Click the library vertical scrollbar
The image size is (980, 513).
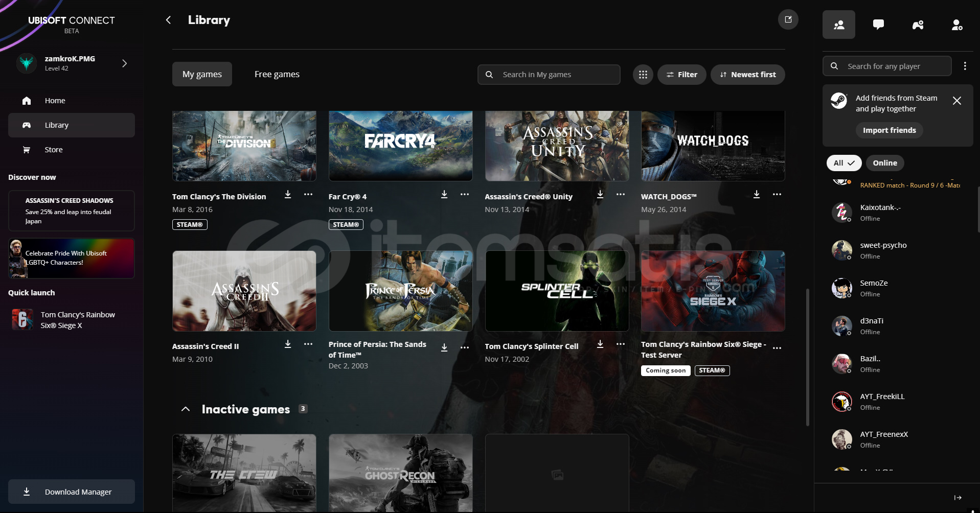click(x=808, y=357)
